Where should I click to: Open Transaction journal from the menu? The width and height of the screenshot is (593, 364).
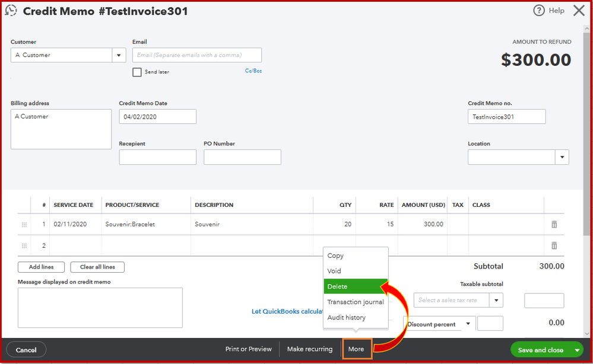(356, 302)
